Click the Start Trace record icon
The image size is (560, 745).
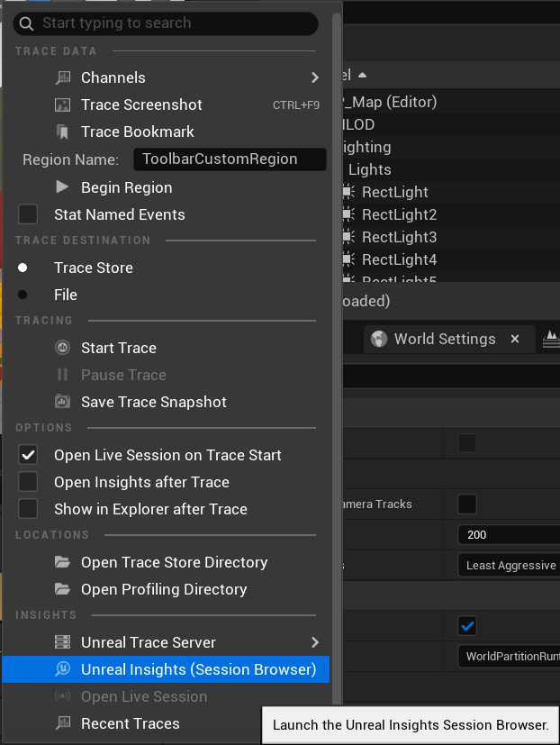coord(63,348)
